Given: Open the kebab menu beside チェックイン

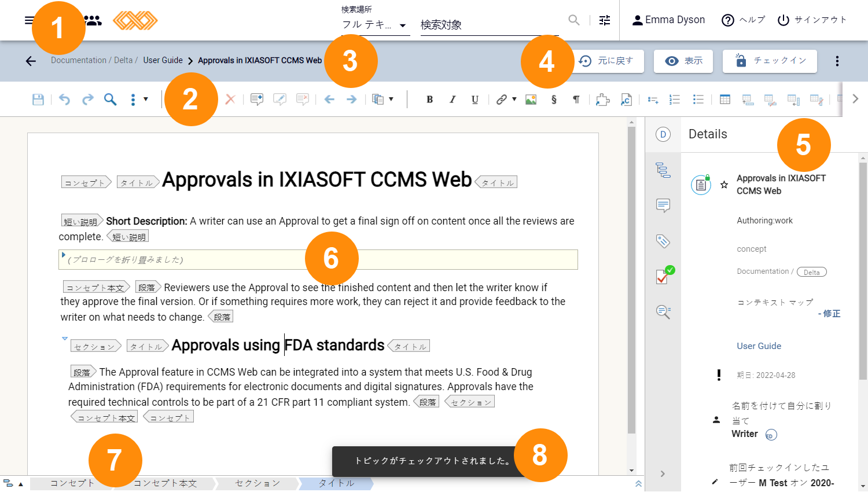Looking at the screenshot, I should pyautogui.click(x=837, y=61).
